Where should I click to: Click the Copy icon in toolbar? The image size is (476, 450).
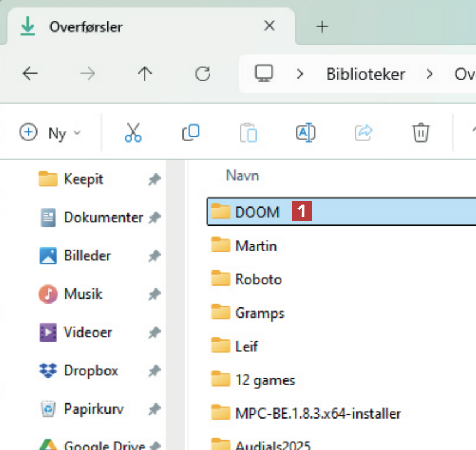191,133
